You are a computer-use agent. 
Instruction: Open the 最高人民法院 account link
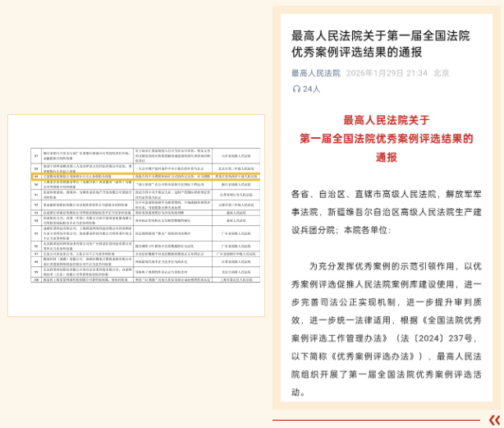pos(316,72)
